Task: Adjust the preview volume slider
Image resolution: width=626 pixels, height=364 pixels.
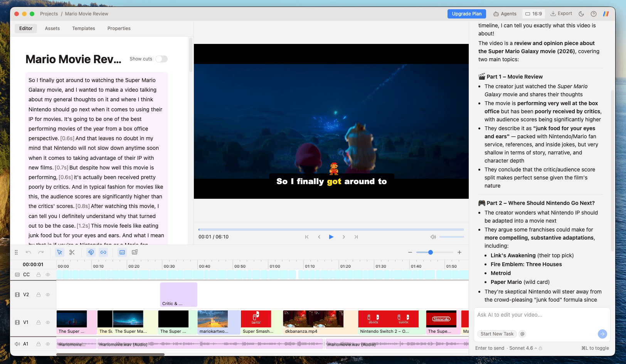Action: [x=452, y=237]
